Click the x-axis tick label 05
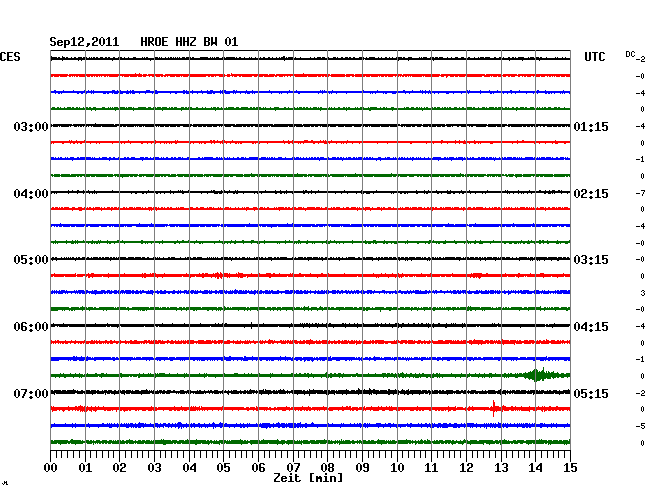 223,467
